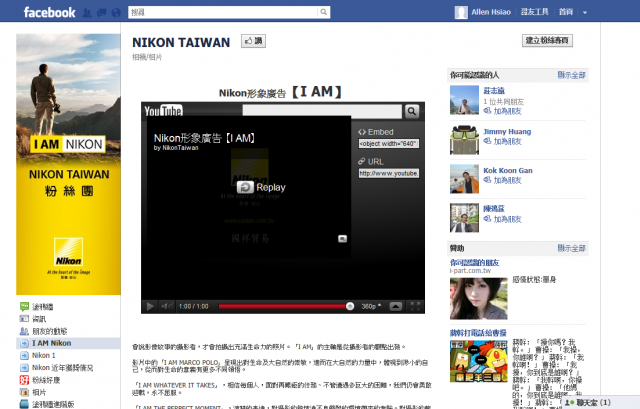
Task: Click the cartoon game ad thumbnail
Action: point(479,361)
